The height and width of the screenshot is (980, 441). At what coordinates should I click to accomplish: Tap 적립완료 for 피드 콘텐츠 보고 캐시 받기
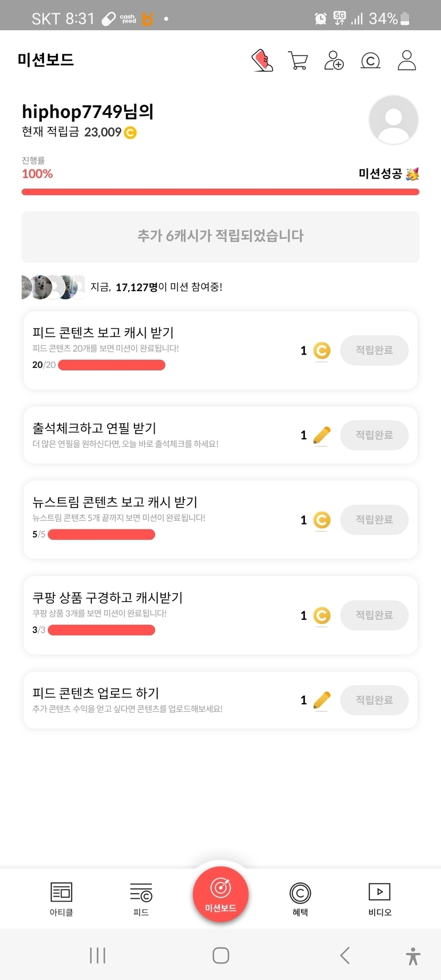tap(374, 350)
